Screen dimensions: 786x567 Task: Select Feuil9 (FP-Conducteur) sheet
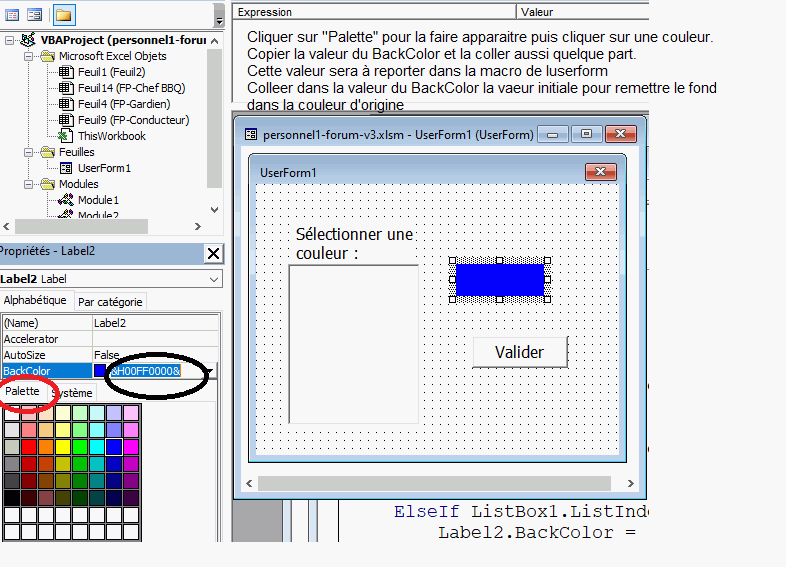(x=133, y=120)
